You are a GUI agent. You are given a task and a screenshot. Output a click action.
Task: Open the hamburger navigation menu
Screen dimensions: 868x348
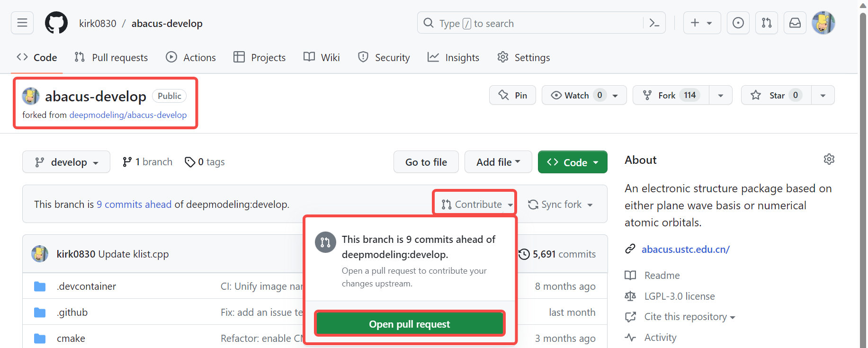[x=22, y=23]
